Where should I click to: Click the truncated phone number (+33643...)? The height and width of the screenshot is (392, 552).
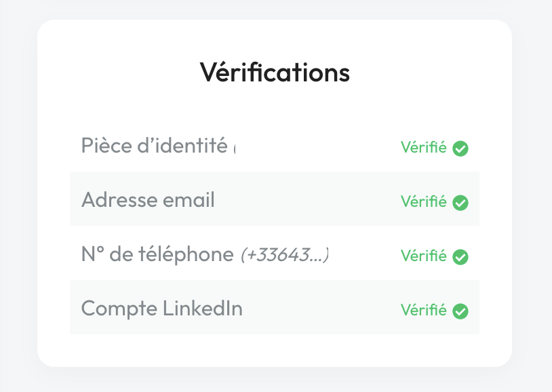click(285, 255)
